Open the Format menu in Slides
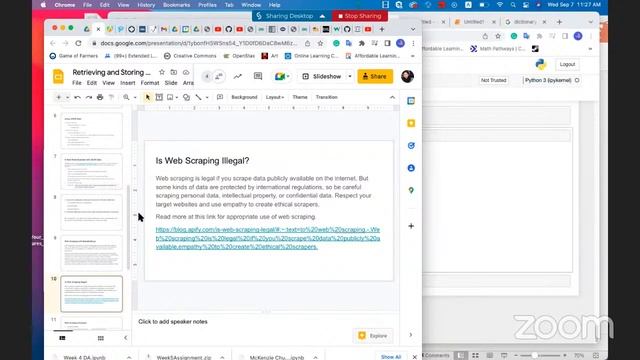640x360 pixels. [x=150, y=83]
